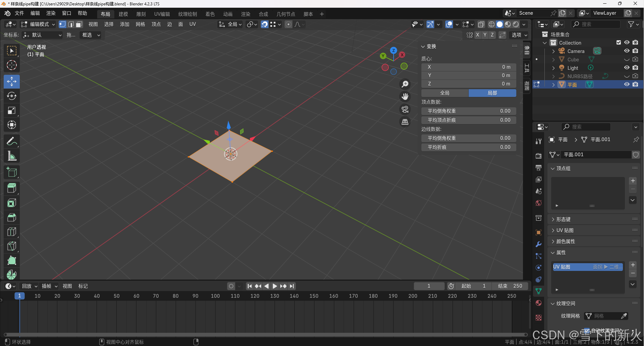Hide Camera object via eye icon

(627, 51)
